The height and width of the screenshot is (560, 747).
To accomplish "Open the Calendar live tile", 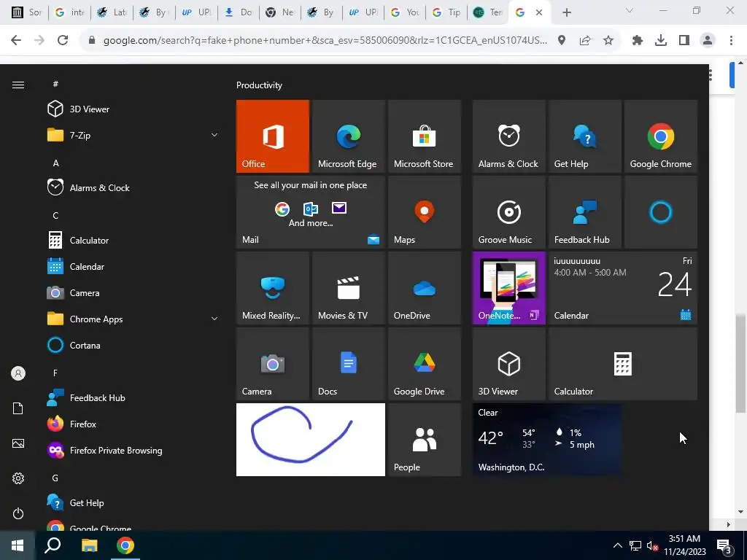I will point(623,288).
